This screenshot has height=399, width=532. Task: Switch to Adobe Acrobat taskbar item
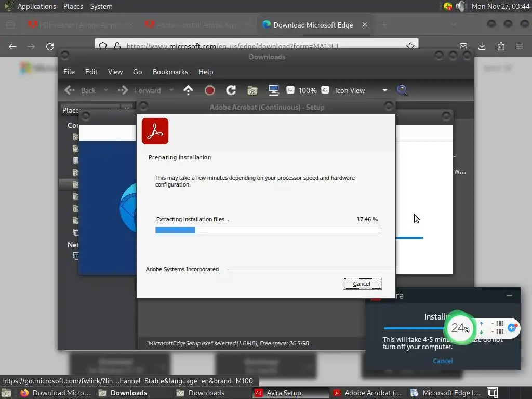[368, 393]
